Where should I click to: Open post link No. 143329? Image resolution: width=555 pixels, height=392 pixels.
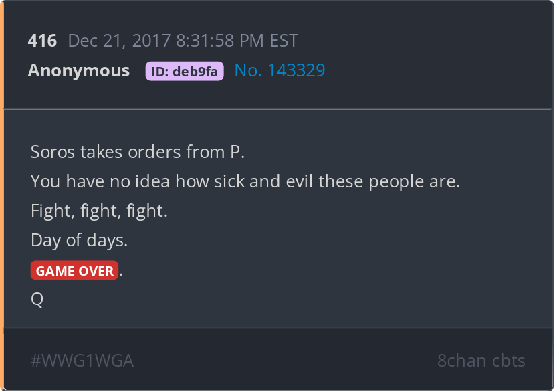[x=280, y=70]
